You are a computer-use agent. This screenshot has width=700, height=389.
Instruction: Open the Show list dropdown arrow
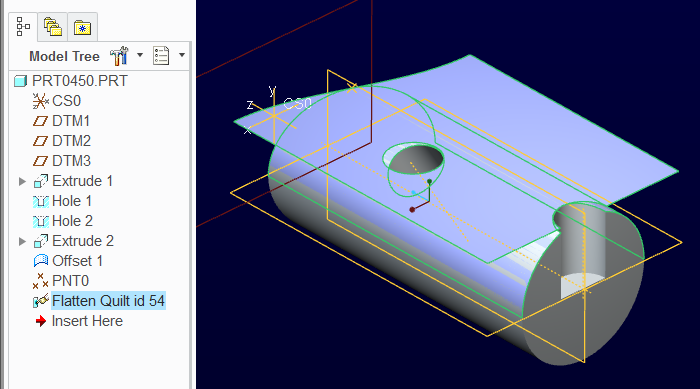[x=182, y=55]
